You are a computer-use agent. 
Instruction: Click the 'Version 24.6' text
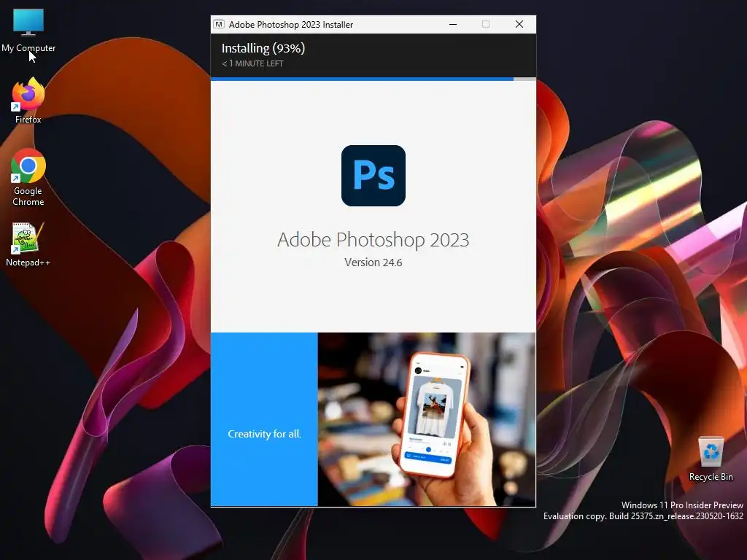point(373,262)
